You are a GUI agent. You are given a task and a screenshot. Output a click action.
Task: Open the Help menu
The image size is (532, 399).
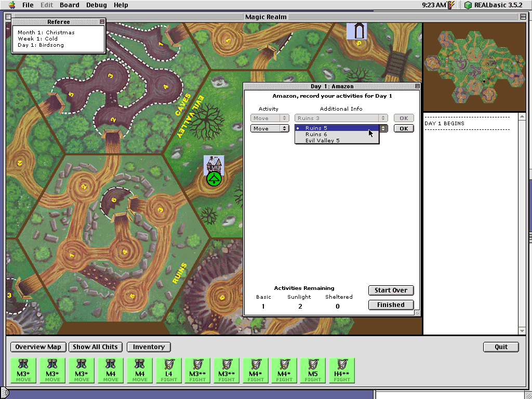tap(121, 5)
